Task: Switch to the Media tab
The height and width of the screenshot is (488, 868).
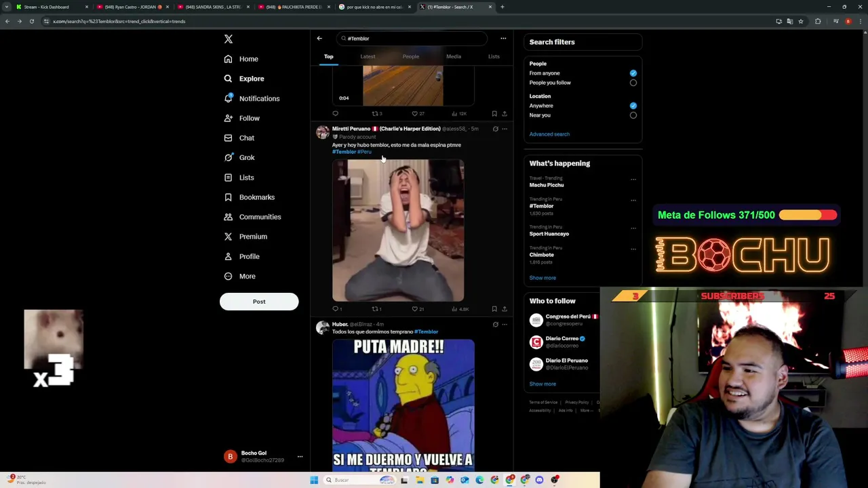Action: pos(454,57)
